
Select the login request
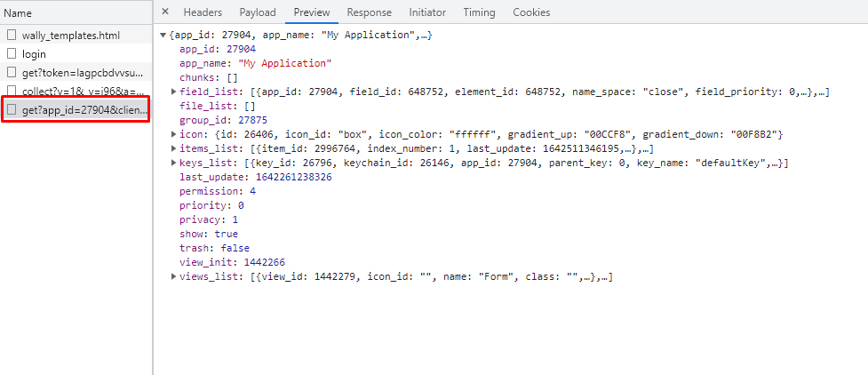point(34,54)
